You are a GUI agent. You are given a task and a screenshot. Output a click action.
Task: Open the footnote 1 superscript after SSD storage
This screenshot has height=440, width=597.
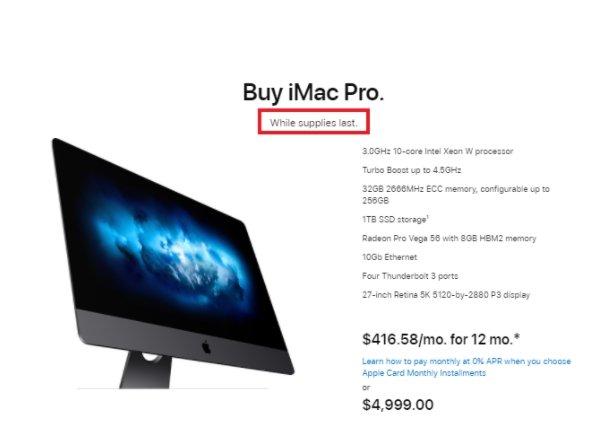[x=428, y=217]
